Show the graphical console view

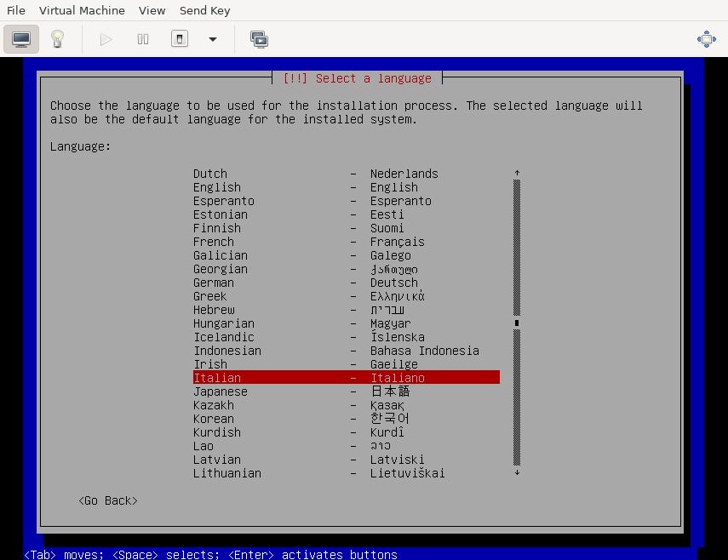click(21, 39)
